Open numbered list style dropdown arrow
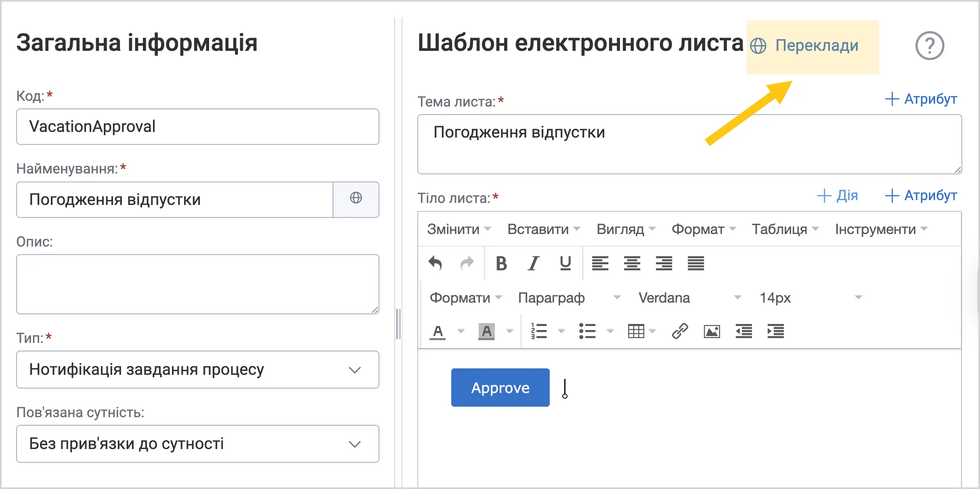980x489 pixels. 561,332
